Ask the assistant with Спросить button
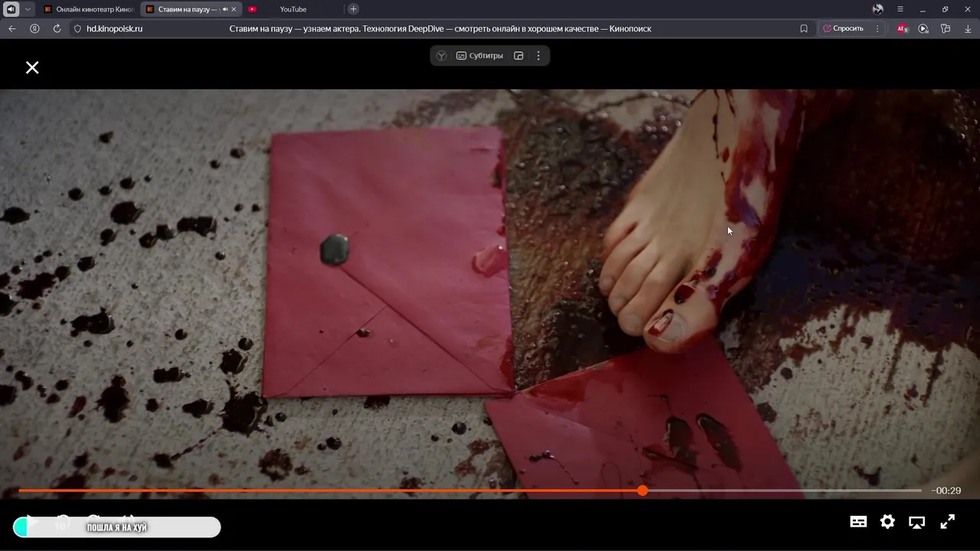 [x=843, y=28]
